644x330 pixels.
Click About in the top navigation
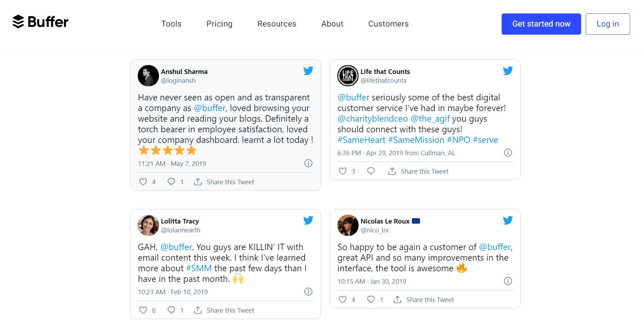332,24
